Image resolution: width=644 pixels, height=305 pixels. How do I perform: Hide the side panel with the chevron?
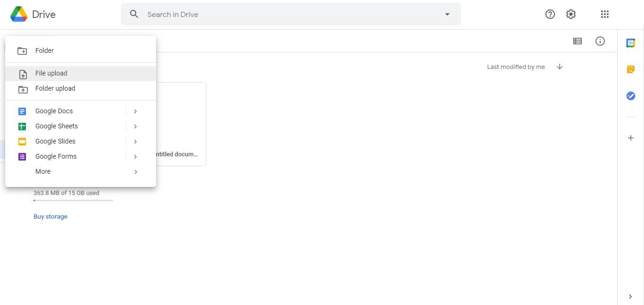tap(630, 297)
